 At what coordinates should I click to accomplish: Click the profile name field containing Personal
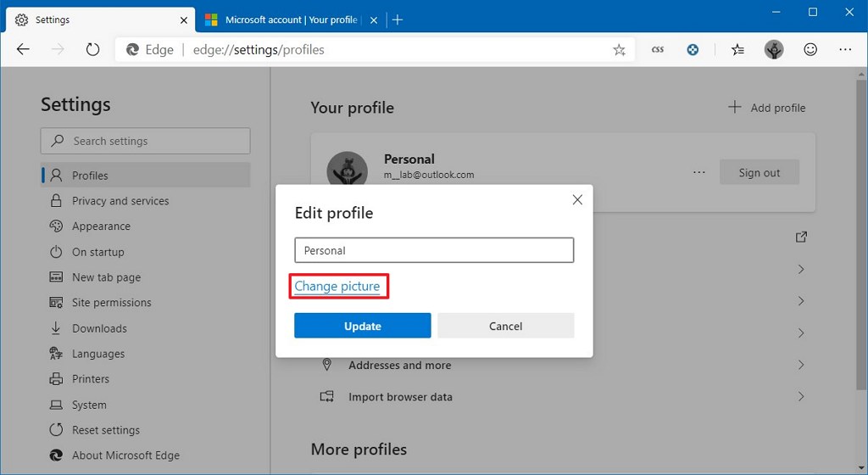[x=434, y=250]
